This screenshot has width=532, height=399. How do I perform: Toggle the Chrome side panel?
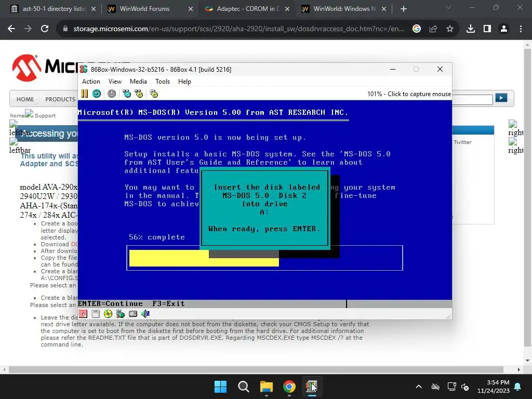click(487, 29)
